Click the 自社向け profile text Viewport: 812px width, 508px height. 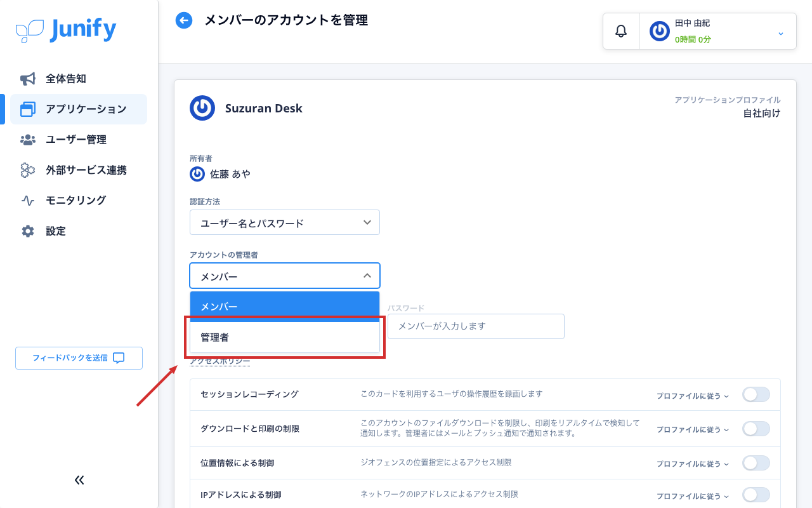click(x=762, y=114)
